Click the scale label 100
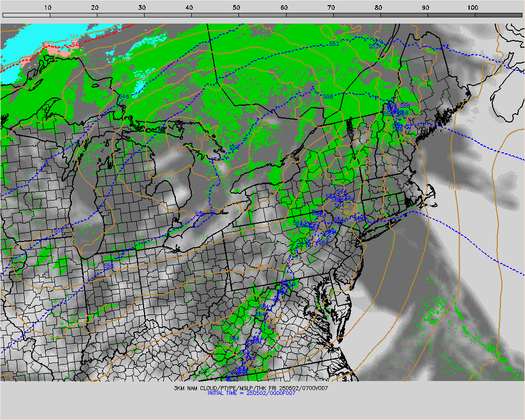The width and height of the screenshot is (525, 420). point(473,7)
